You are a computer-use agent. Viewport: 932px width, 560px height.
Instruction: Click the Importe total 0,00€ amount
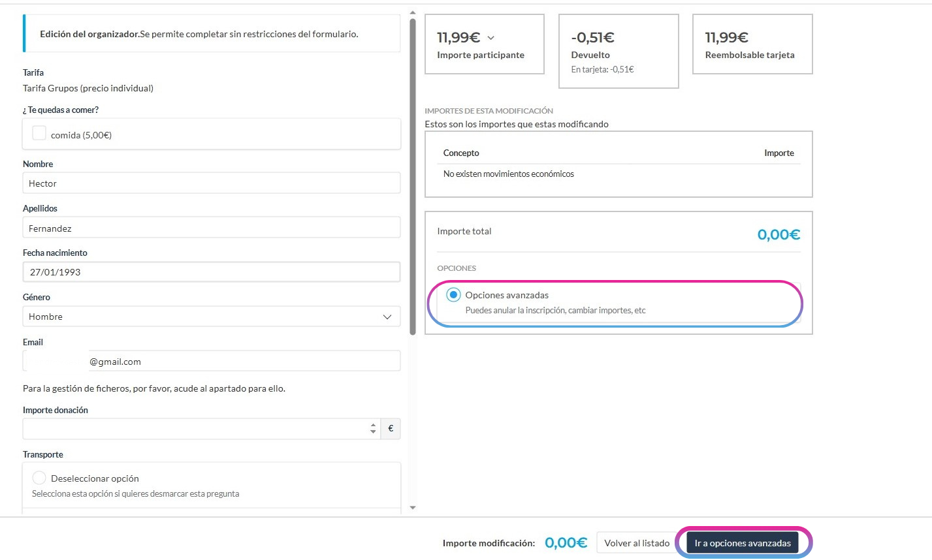(779, 234)
